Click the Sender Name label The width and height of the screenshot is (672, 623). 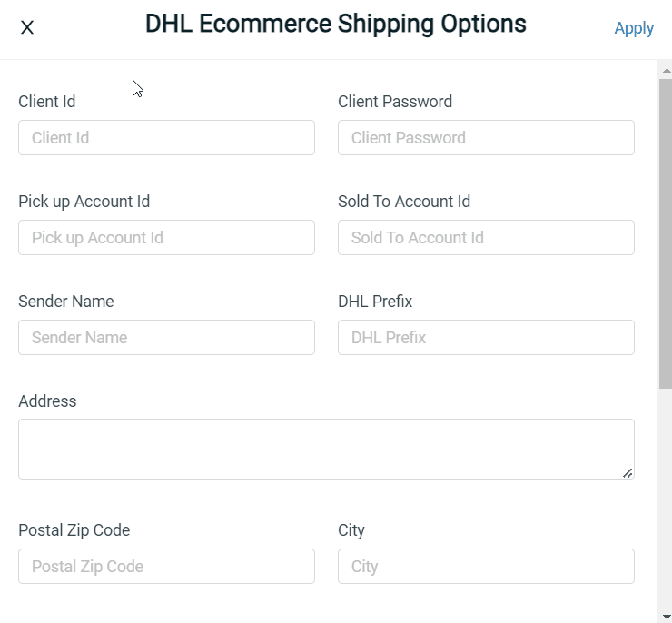[66, 302]
